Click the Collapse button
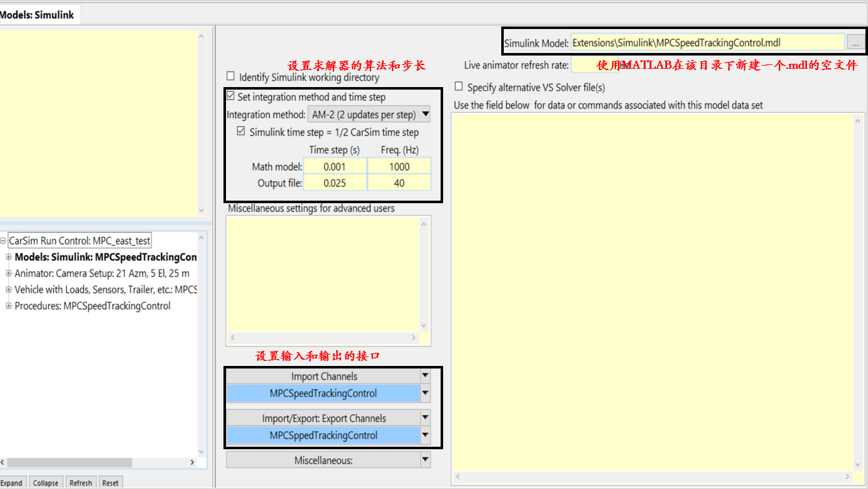Viewport: 868px width, 489px height. coord(45,482)
